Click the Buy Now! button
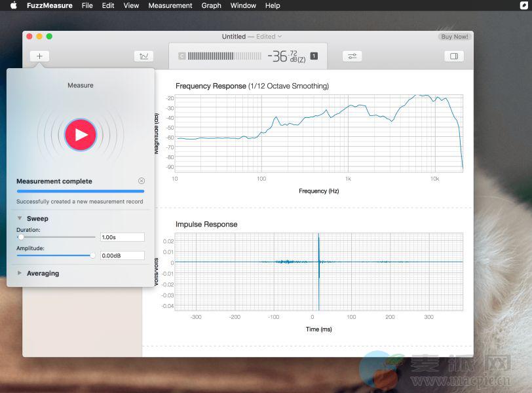 click(x=455, y=37)
